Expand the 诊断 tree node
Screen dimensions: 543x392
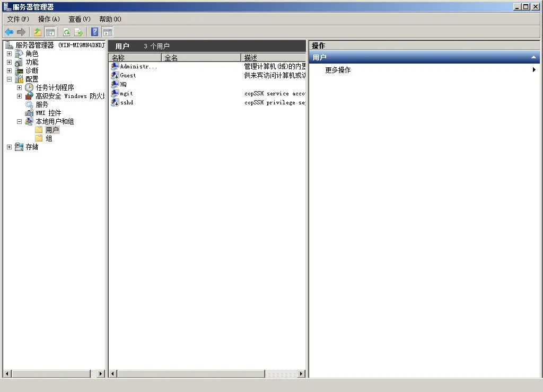pyautogui.click(x=10, y=70)
